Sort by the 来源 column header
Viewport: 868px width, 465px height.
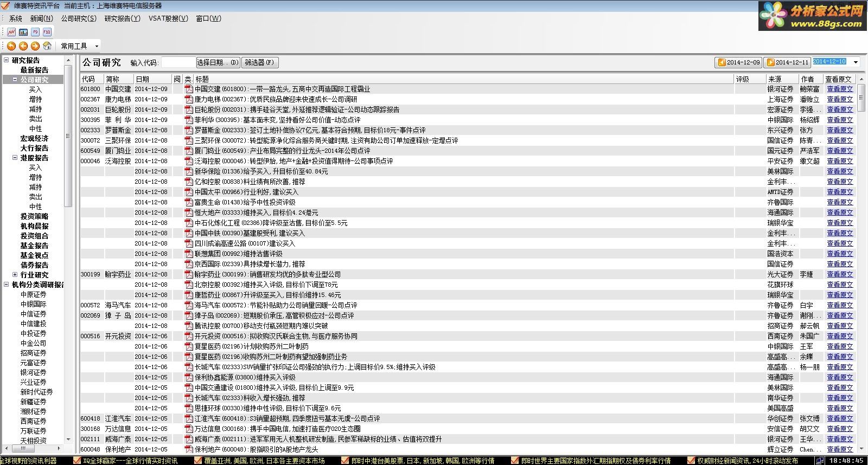782,79
